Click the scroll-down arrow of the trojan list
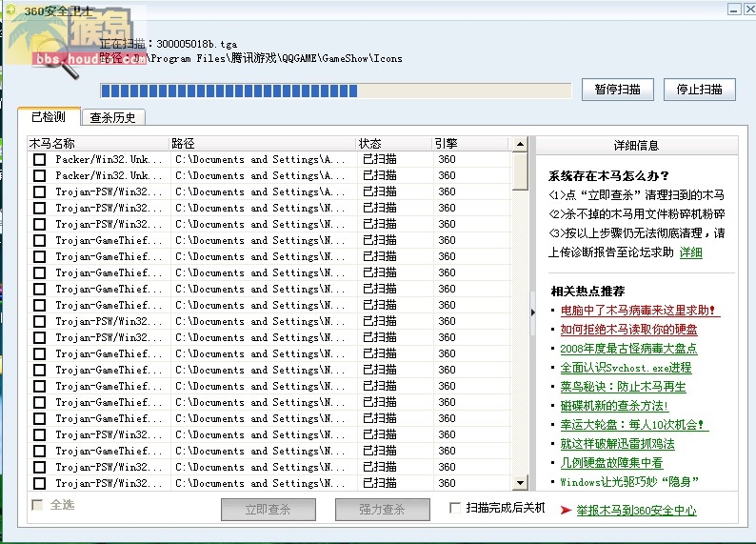 [520, 482]
